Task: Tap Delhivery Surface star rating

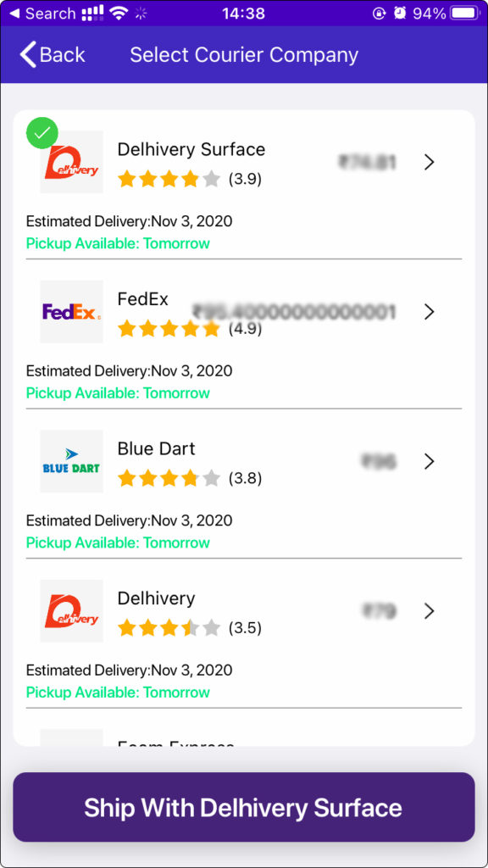Action: click(169, 179)
